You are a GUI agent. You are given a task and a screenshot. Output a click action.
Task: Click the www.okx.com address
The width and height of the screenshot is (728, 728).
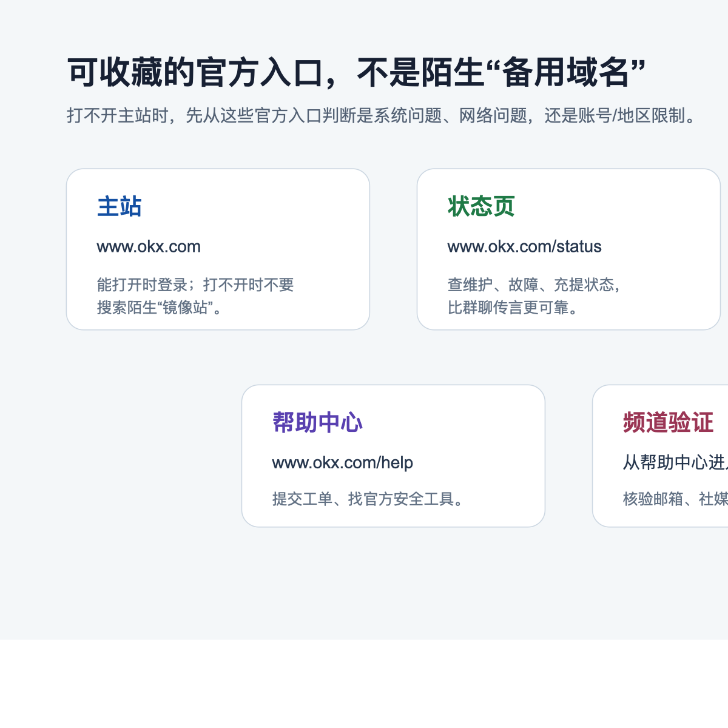pos(149,246)
